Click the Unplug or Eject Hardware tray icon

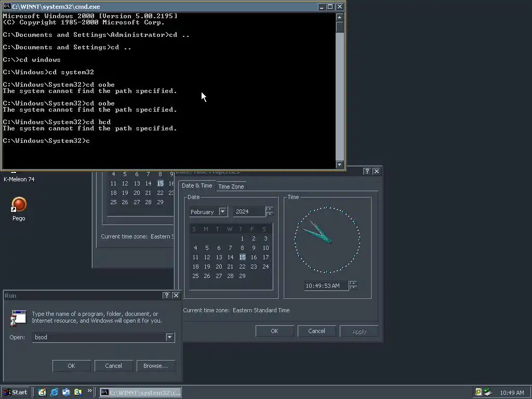click(488, 392)
